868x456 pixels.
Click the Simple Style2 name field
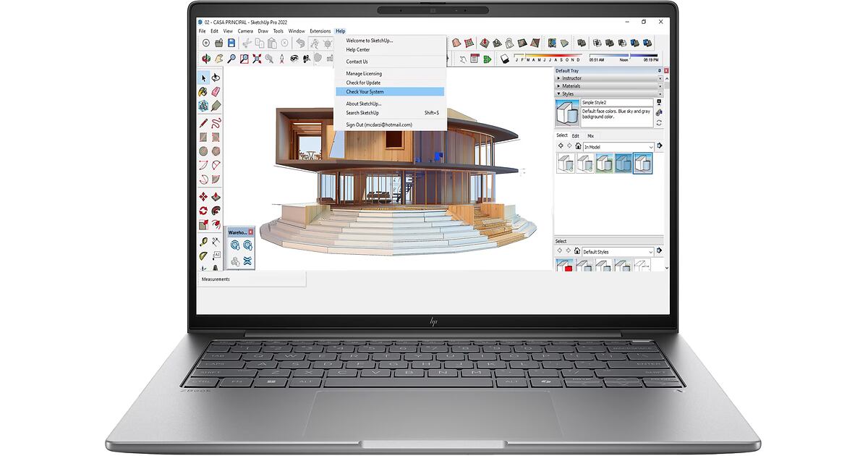[616, 103]
